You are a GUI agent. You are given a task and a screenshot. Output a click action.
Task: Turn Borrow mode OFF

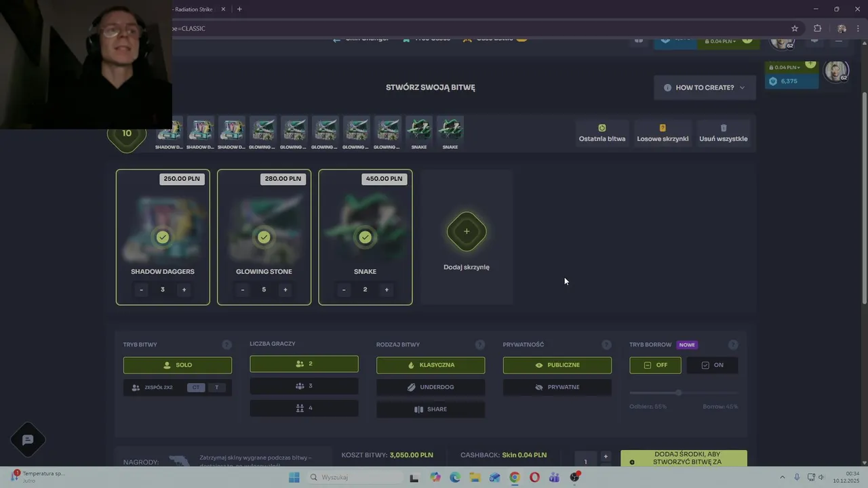655,365
